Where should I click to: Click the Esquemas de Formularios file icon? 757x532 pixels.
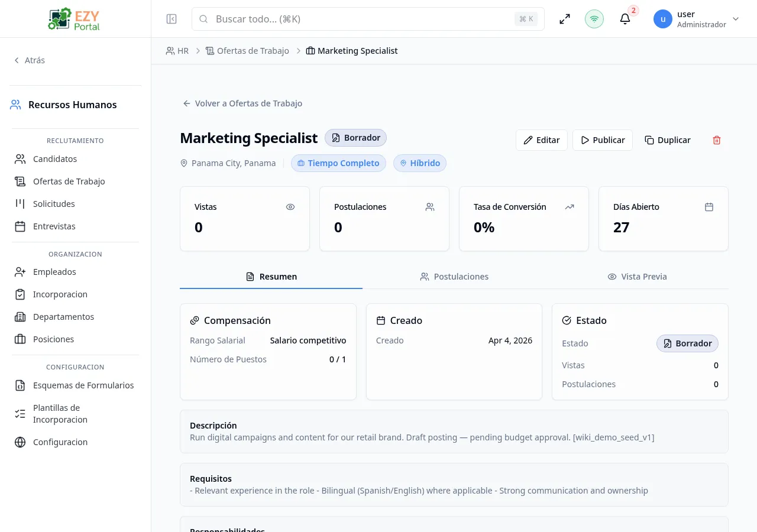coord(20,385)
